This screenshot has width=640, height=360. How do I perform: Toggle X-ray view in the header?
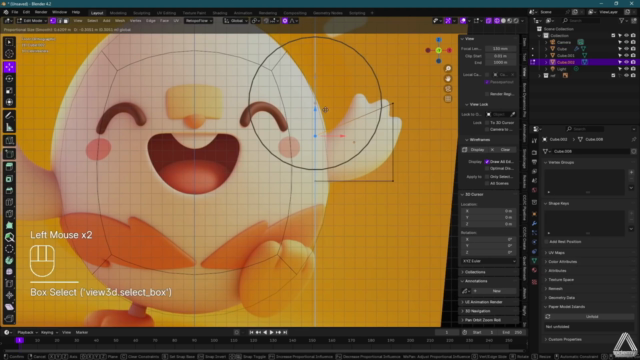point(489,21)
